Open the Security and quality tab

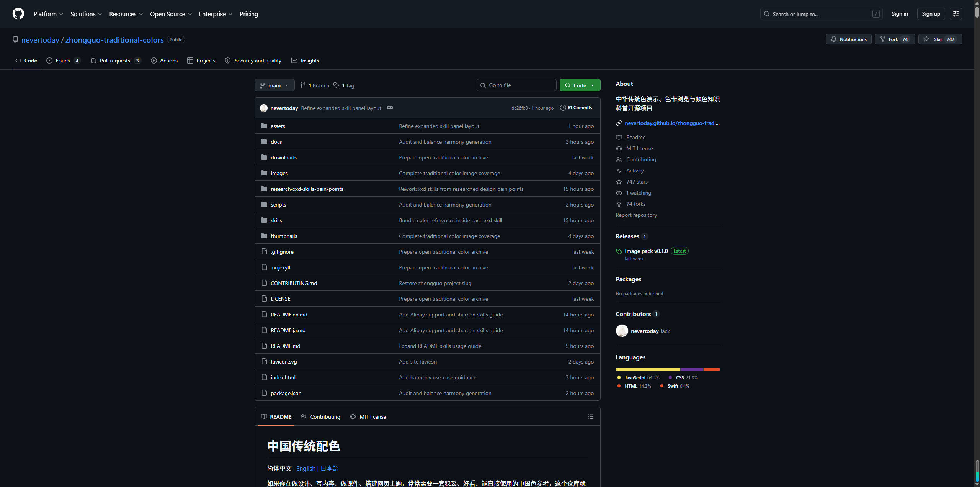point(253,61)
